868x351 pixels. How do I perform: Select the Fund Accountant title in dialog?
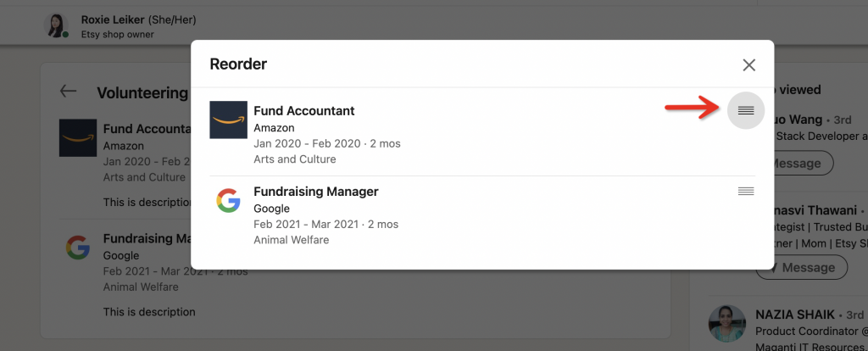pyautogui.click(x=303, y=110)
